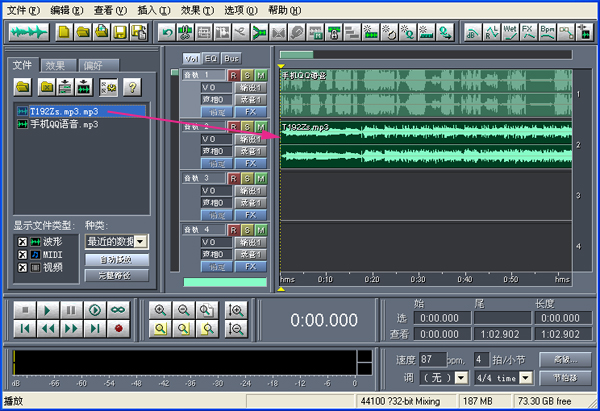Zoom out vertically

(236, 329)
